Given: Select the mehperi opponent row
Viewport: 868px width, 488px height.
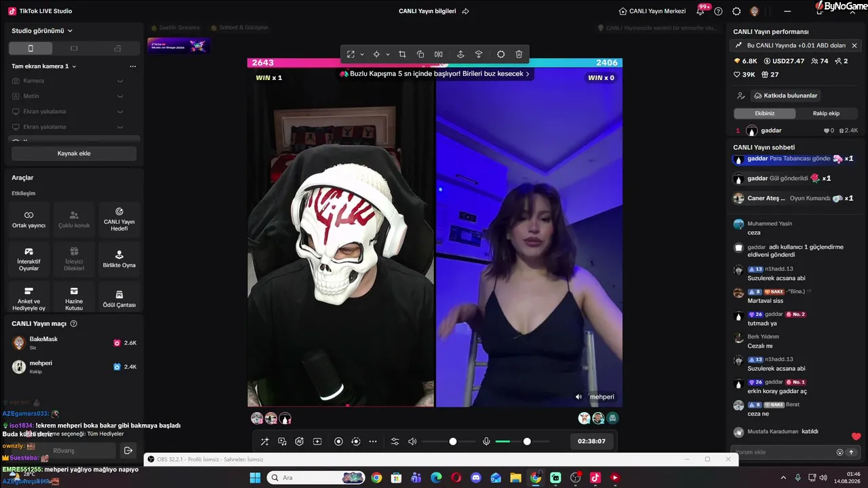Looking at the screenshot, I should pos(74,367).
